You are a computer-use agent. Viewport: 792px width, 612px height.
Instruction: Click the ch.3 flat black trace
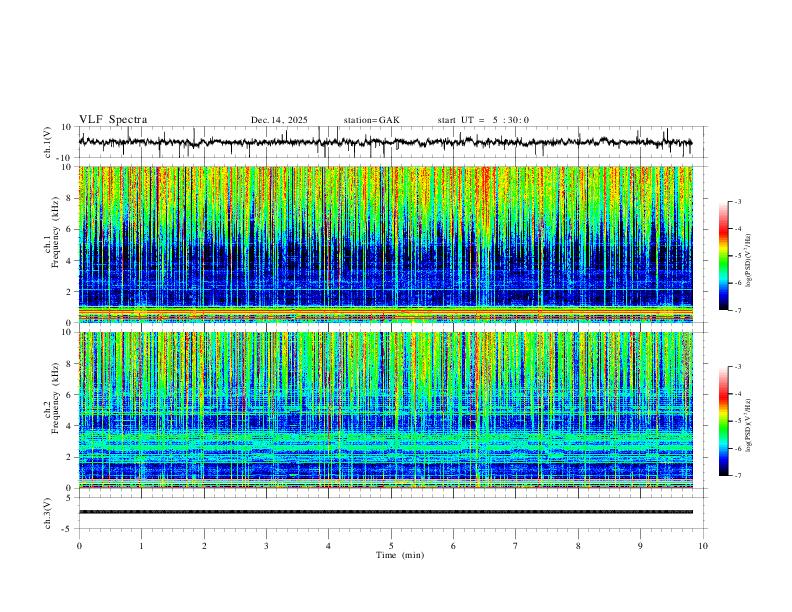(386, 512)
